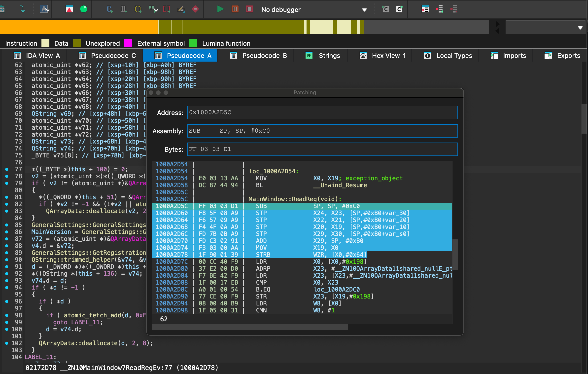Click the pencil edit toolbar icon
This screenshot has width=588, height=374.
click(181, 9)
